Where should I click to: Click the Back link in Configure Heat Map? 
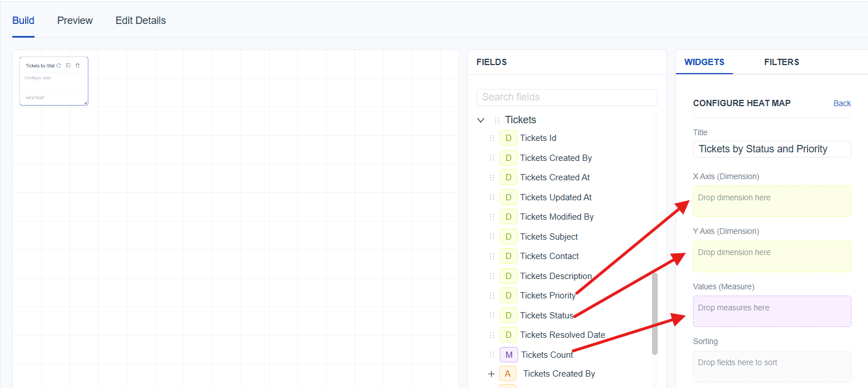[842, 103]
